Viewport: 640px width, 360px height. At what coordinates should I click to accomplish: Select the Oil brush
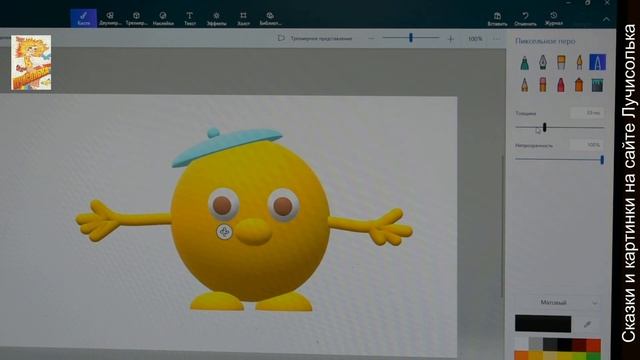[561, 62]
